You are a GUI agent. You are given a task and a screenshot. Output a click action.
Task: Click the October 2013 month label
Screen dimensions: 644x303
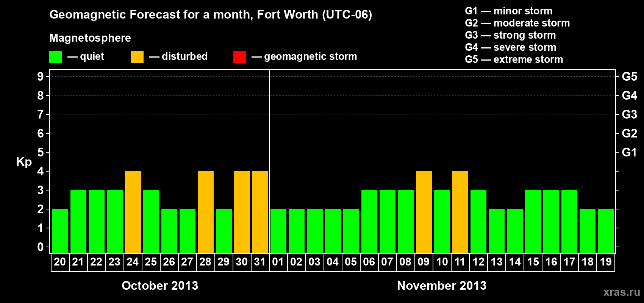click(x=160, y=286)
